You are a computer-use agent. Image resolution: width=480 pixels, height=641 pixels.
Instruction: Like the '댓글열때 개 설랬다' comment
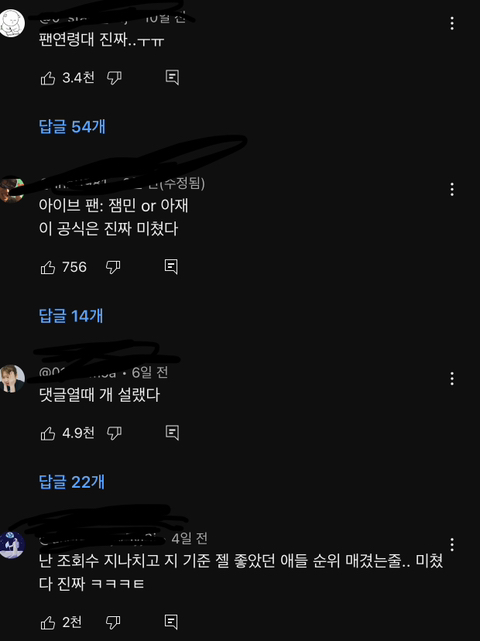48,433
